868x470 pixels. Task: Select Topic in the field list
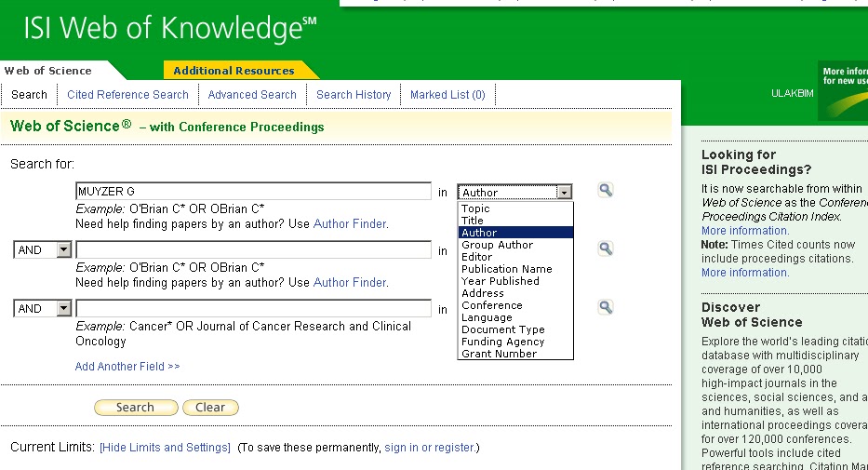point(515,208)
